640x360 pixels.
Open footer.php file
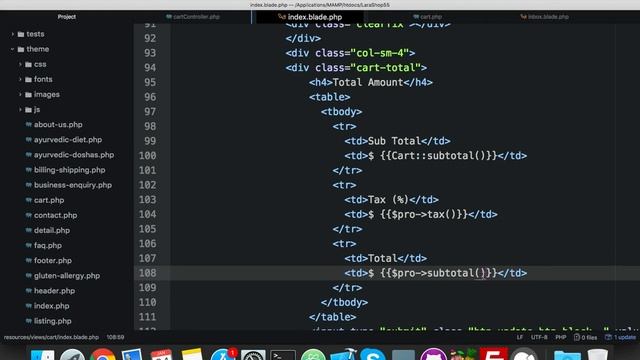[53, 260]
